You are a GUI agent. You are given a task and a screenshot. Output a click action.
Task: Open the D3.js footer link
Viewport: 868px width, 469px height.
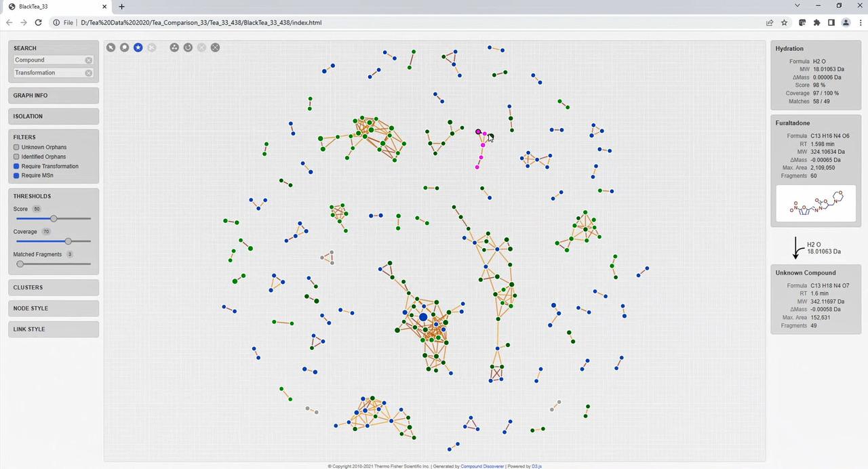coord(536,466)
